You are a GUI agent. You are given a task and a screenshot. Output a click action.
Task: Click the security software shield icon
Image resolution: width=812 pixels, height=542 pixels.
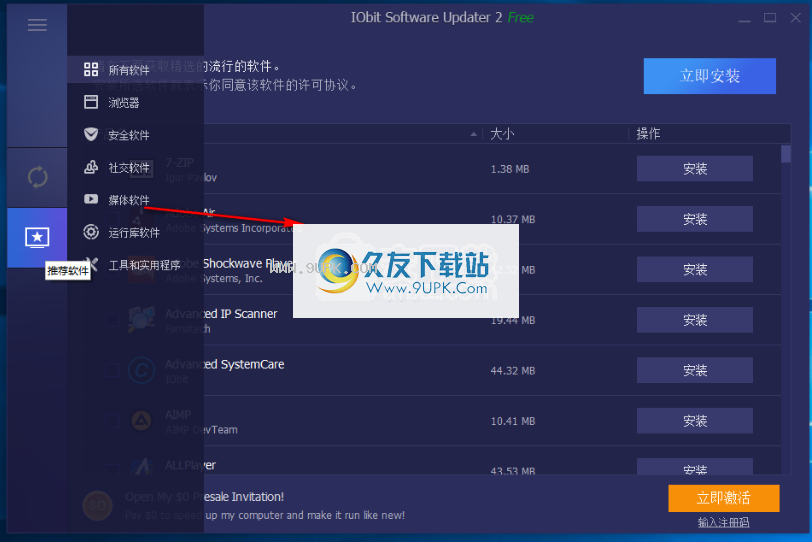[x=91, y=135]
